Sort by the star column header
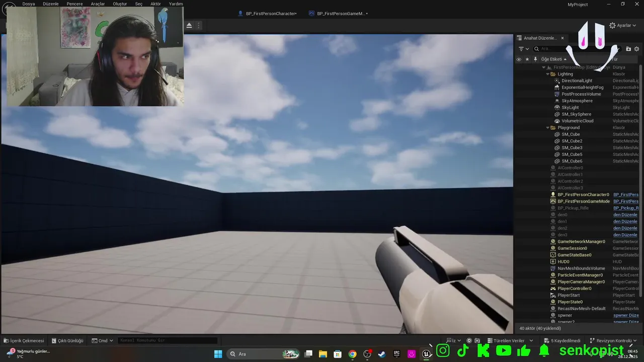The height and width of the screenshot is (362, 644). (527, 59)
